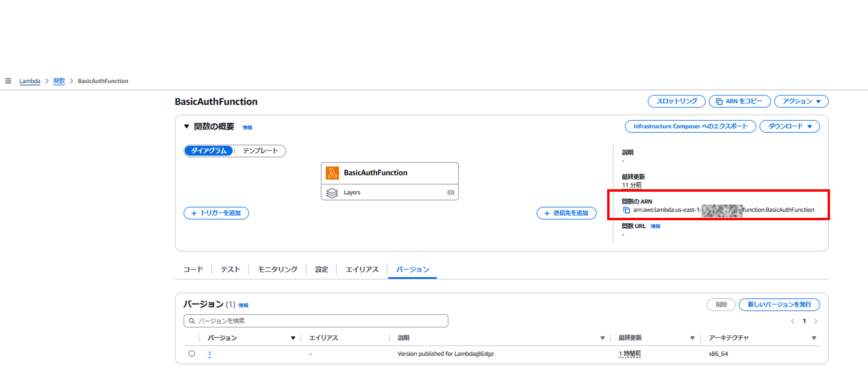This screenshot has height=371, width=868.
Task: Click トリガーを追加 button
Action: click(216, 213)
